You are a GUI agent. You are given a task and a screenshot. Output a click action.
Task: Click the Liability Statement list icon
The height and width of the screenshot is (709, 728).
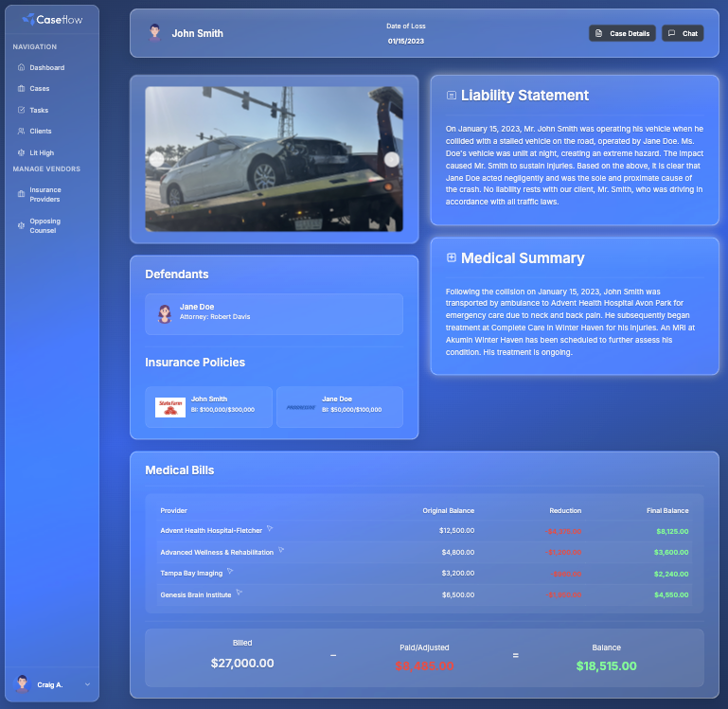tap(451, 96)
